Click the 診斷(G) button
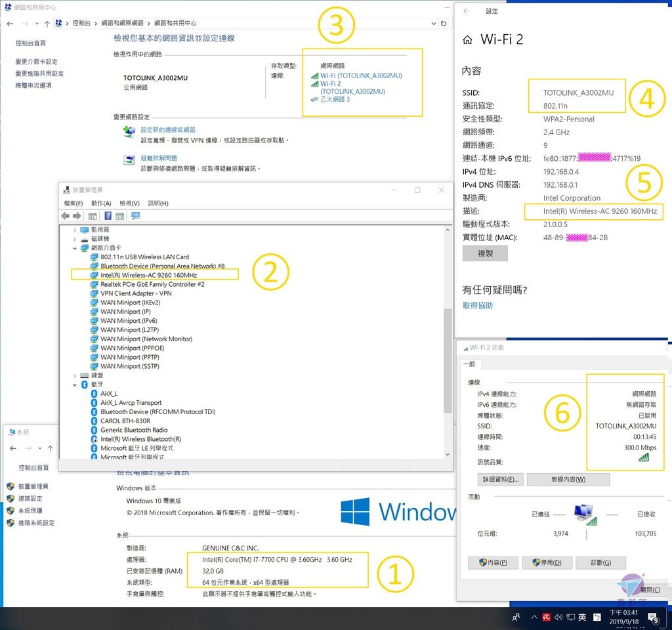Screen dimensions: 672x630 tap(600, 562)
